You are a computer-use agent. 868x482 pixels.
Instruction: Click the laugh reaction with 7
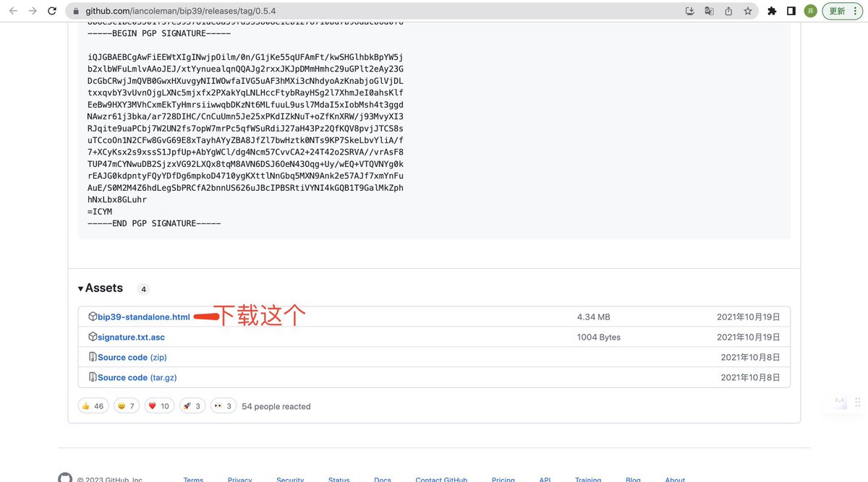click(126, 406)
